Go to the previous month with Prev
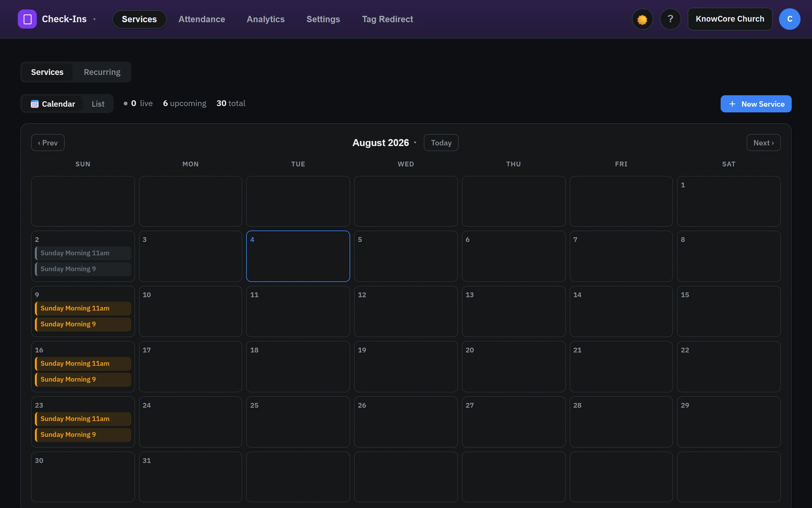Image resolution: width=812 pixels, height=508 pixels. 48,143
